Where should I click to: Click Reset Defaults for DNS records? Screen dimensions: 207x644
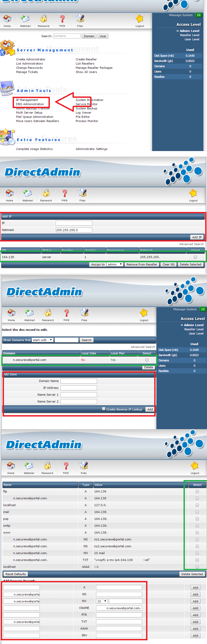[x=16, y=574]
